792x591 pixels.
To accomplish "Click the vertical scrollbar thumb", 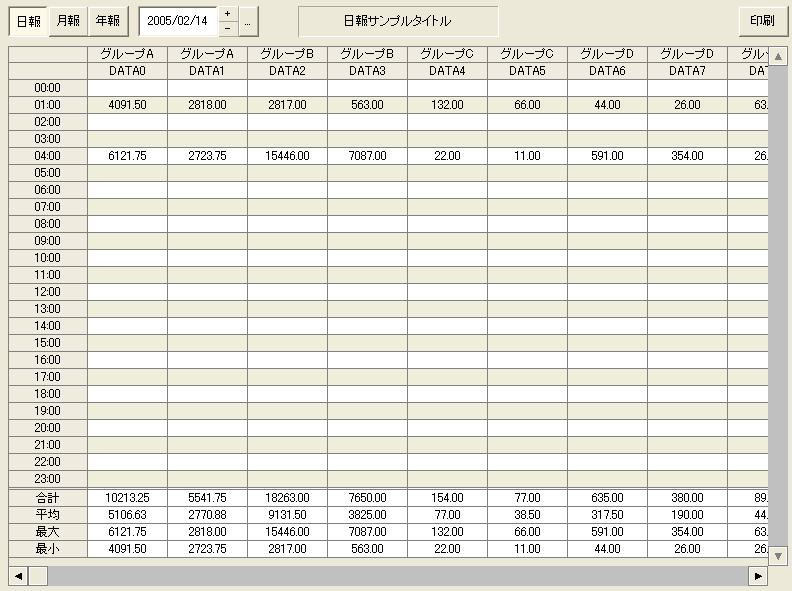I will point(778,300).
